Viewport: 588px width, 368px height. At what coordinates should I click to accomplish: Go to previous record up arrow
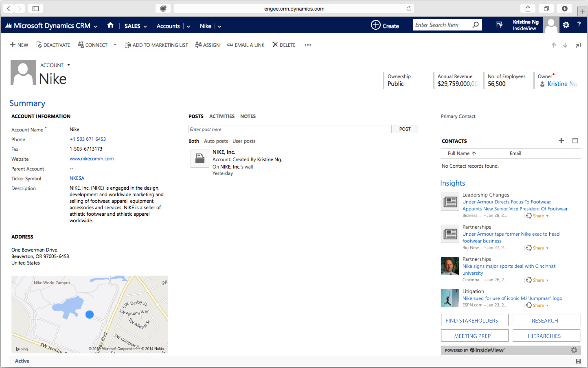[554, 45]
